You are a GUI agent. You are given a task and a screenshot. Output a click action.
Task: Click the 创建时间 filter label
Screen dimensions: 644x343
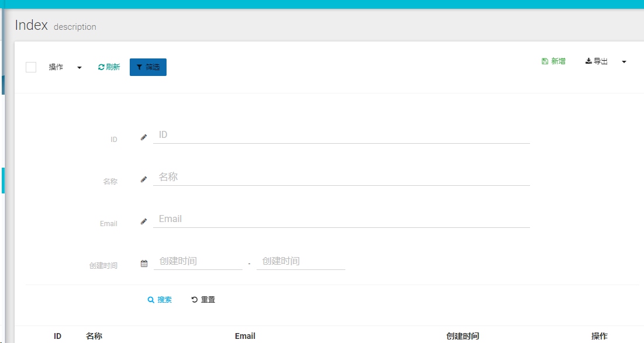click(103, 266)
